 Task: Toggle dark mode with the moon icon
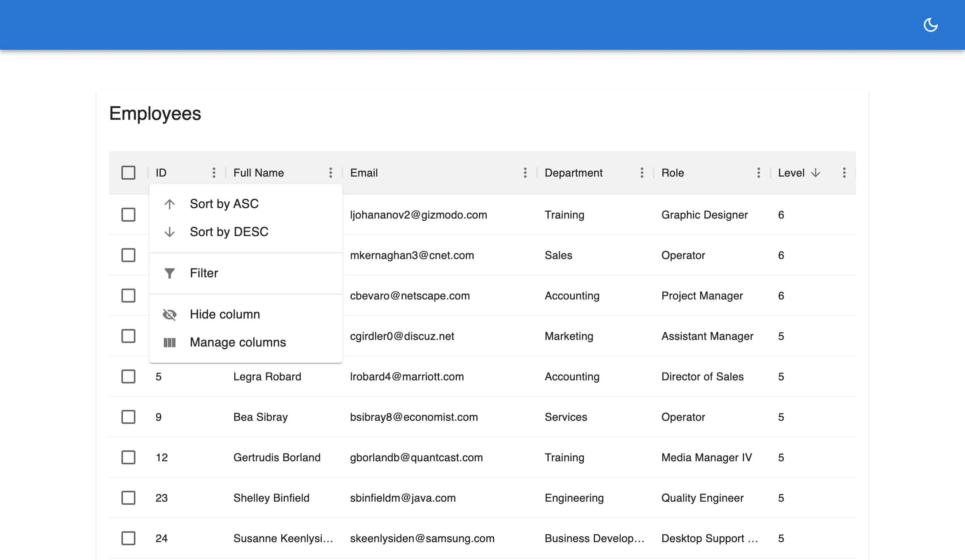[931, 24]
